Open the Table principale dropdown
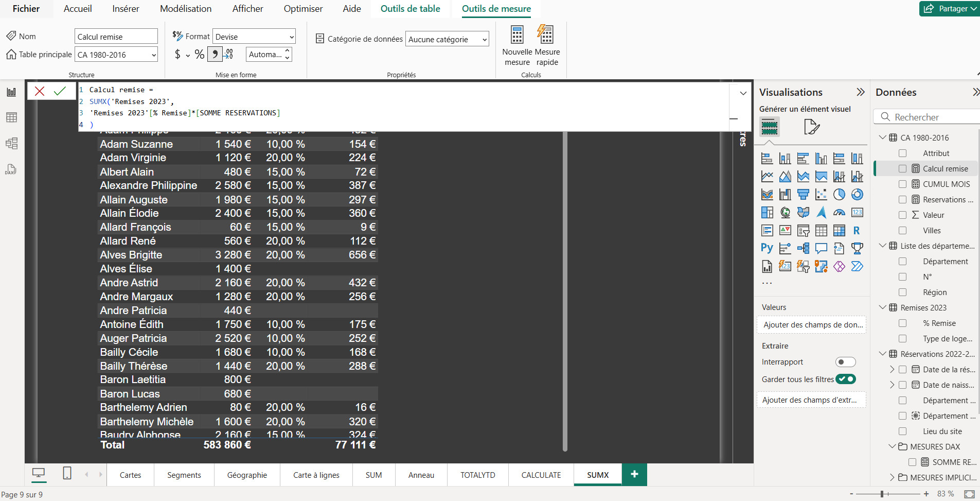Screen dimensions: 980x501 (116, 55)
